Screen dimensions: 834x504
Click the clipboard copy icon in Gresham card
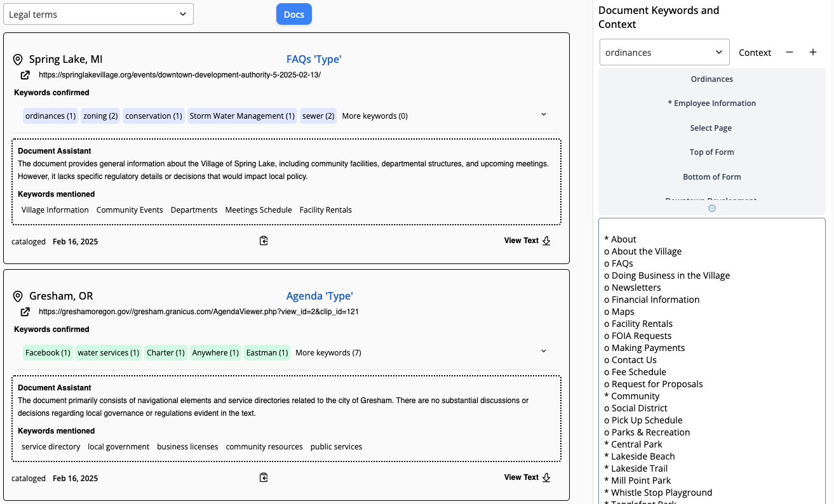coord(264,477)
